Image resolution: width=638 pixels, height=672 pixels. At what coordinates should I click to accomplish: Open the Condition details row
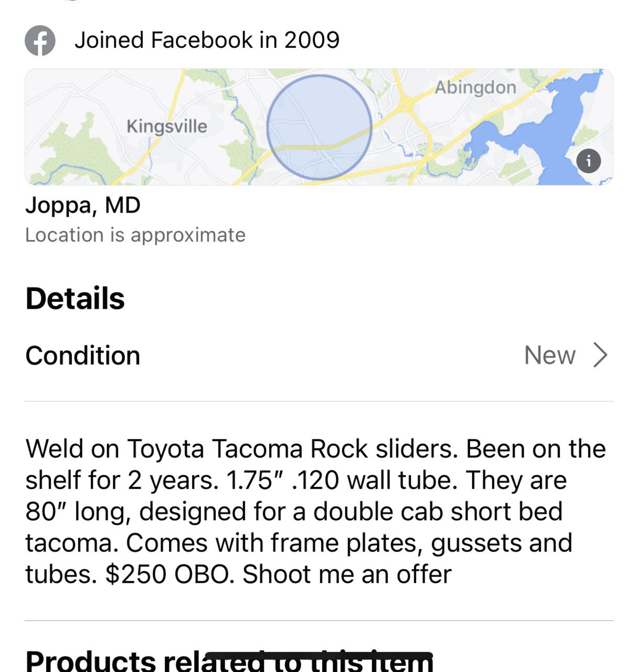pyautogui.click(x=319, y=355)
